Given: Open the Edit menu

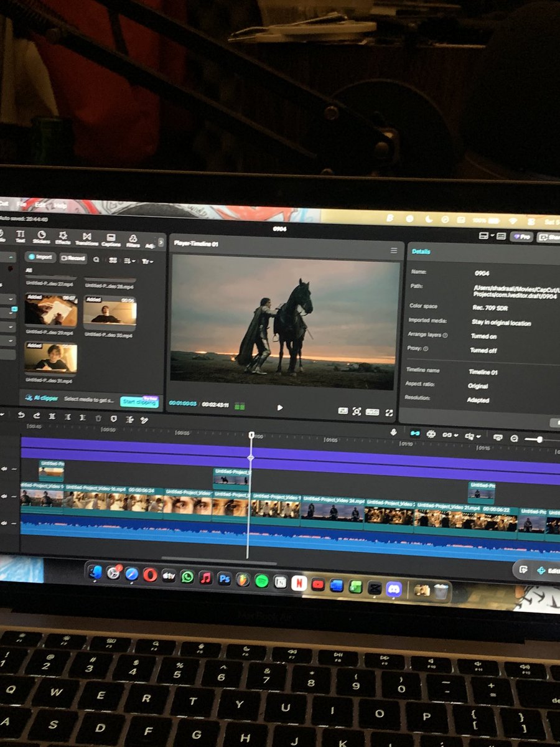Looking at the screenshot, I should tap(40, 204).
